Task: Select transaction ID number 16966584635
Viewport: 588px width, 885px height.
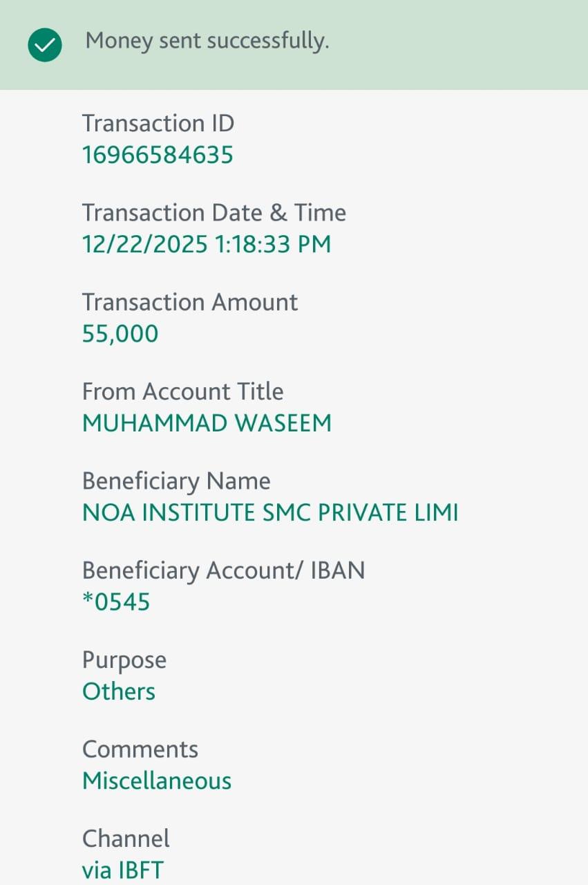Action: [x=158, y=155]
